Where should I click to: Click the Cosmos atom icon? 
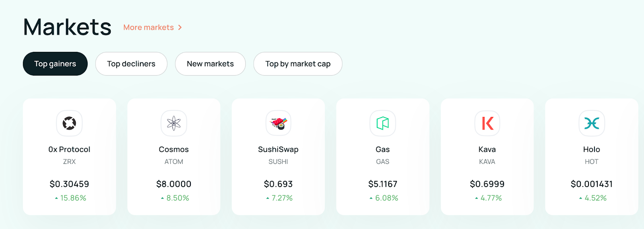[174, 123]
